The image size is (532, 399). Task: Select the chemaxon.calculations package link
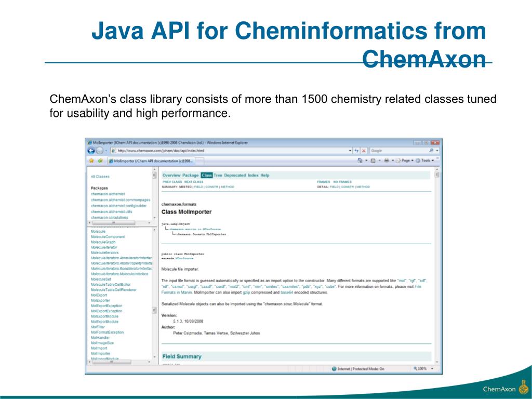pos(109,218)
